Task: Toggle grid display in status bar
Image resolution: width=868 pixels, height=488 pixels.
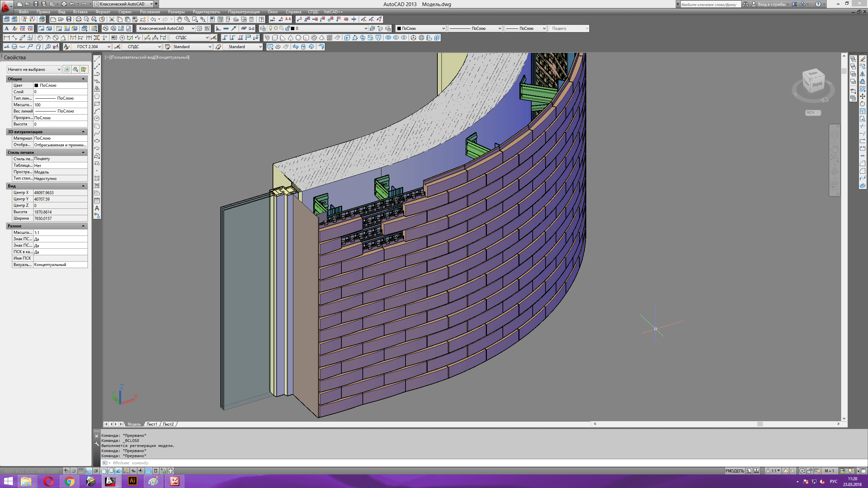Action: 81,471
